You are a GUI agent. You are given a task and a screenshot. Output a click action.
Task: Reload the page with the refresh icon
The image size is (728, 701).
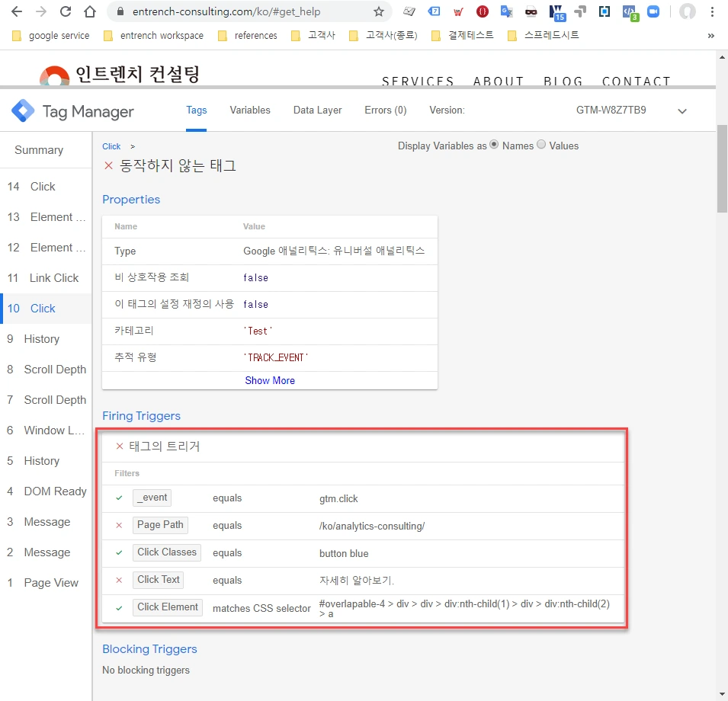[66, 11]
